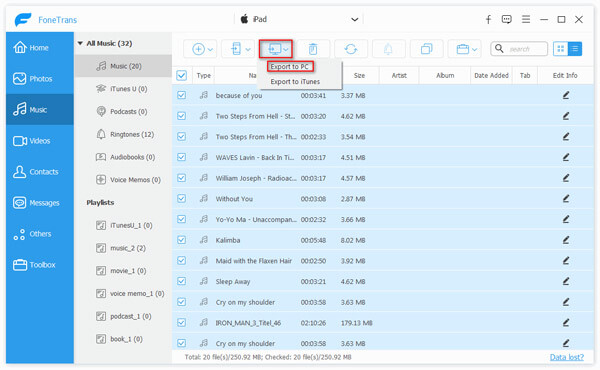Uncheck the 'because of you' song checkbox
This screenshot has width=600, height=370.
coord(181,95)
